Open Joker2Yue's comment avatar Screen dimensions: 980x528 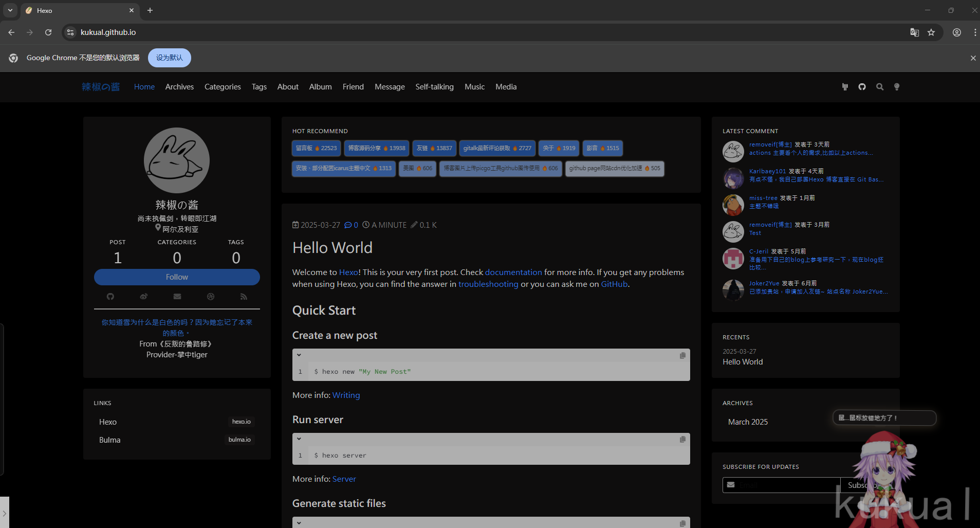[733, 290]
